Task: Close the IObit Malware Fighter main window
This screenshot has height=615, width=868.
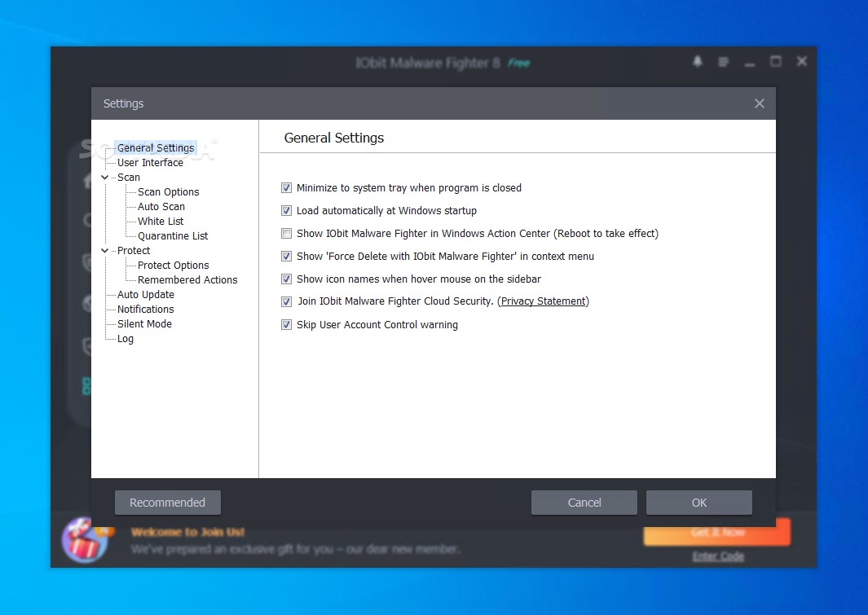Action: [801, 61]
